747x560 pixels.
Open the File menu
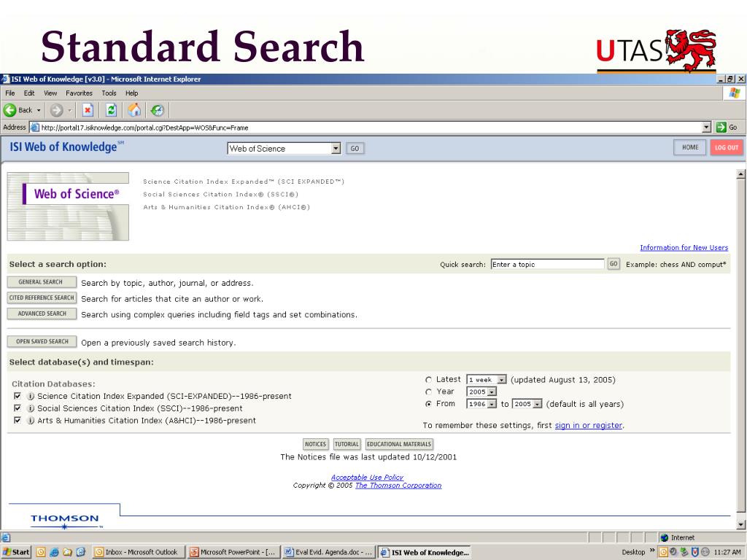coord(10,93)
